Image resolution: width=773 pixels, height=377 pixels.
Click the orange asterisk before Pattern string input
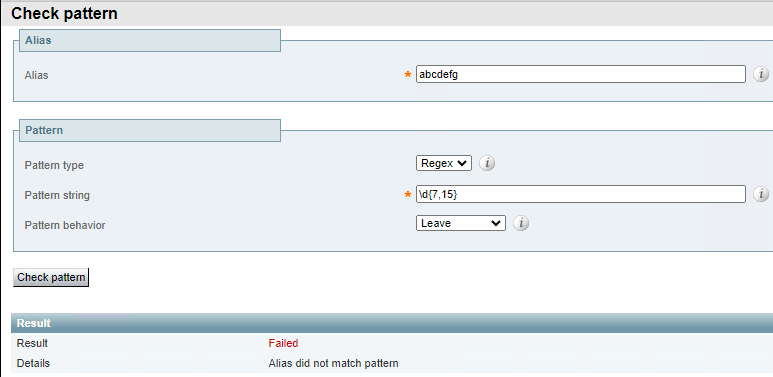tap(408, 195)
